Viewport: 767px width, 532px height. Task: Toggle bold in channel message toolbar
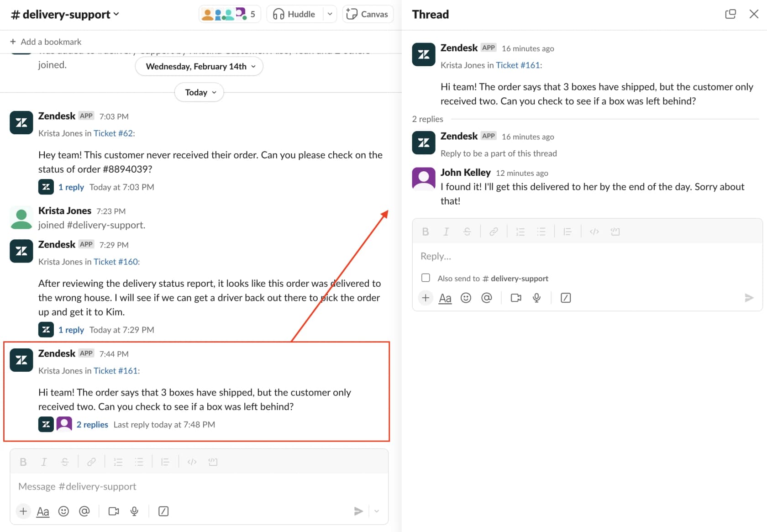(x=23, y=462)
